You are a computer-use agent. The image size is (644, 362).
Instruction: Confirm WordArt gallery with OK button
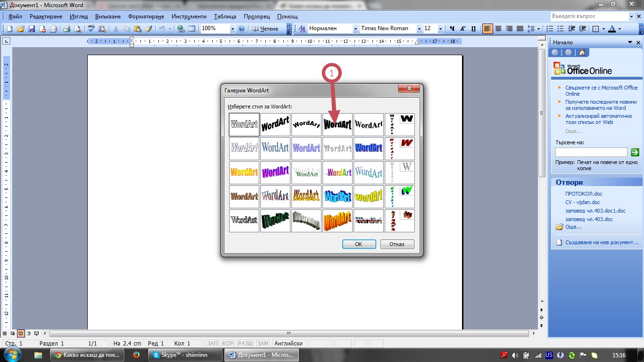[x=359, y=244]
